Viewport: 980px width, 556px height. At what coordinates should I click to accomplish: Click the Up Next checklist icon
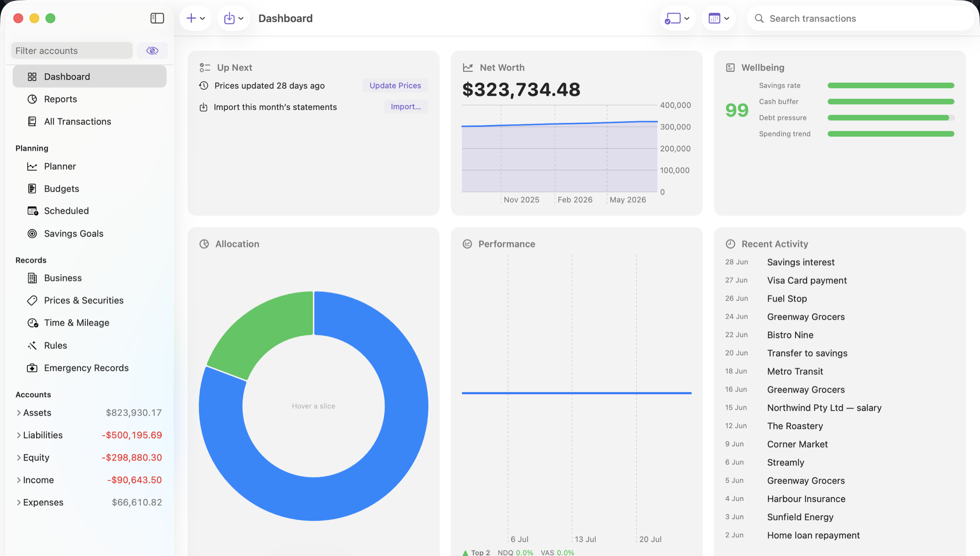pyautogui.click(x=205, y=67)
